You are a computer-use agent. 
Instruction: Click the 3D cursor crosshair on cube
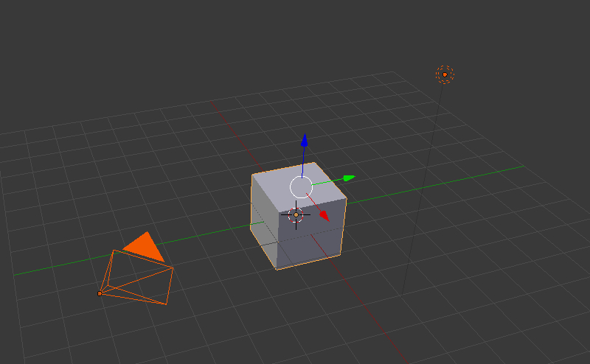pyautogui.click(x=296, y=214)
